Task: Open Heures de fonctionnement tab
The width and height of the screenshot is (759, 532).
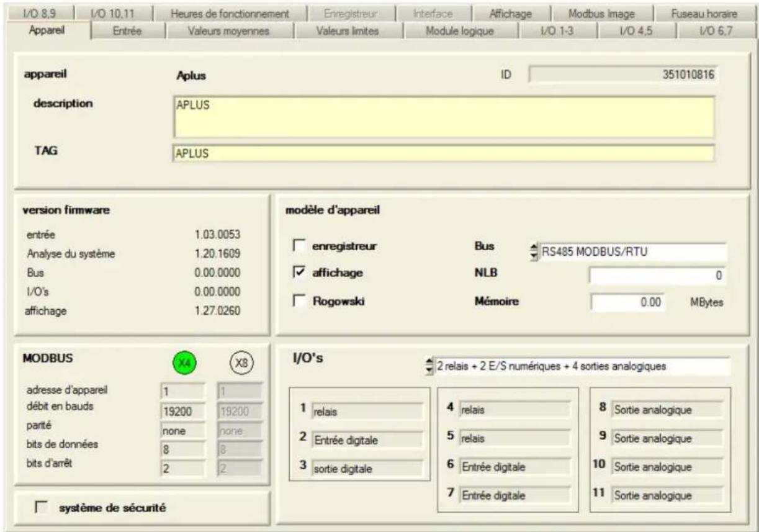Action: click(230, 13)
